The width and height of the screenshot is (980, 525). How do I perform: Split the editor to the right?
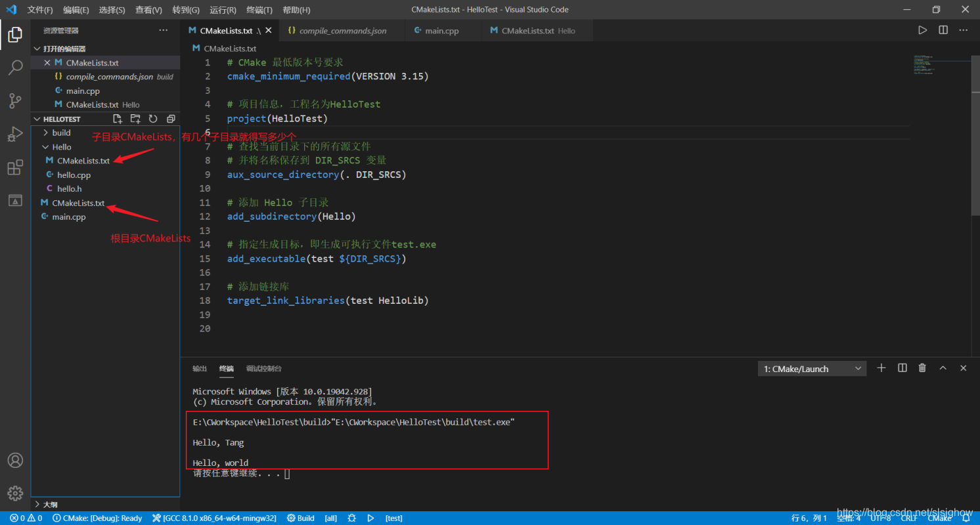click(943, 30)
